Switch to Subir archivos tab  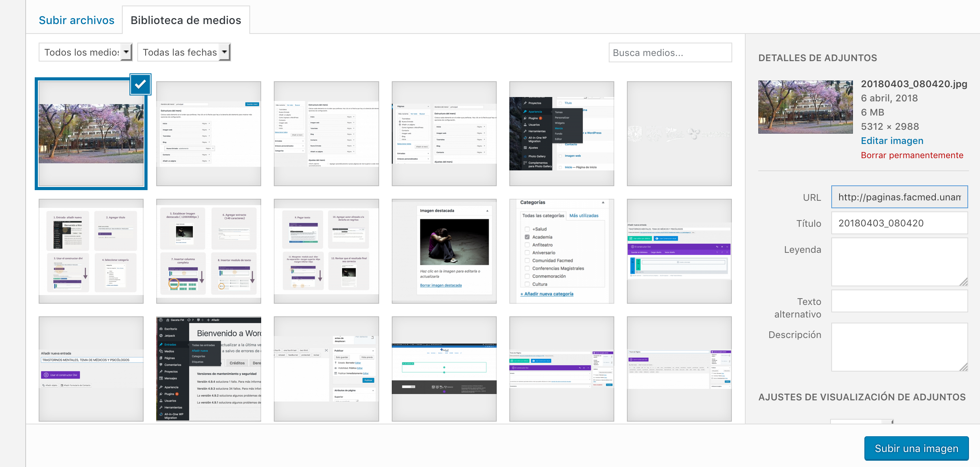pyautogui.click(x=77, y=20)
